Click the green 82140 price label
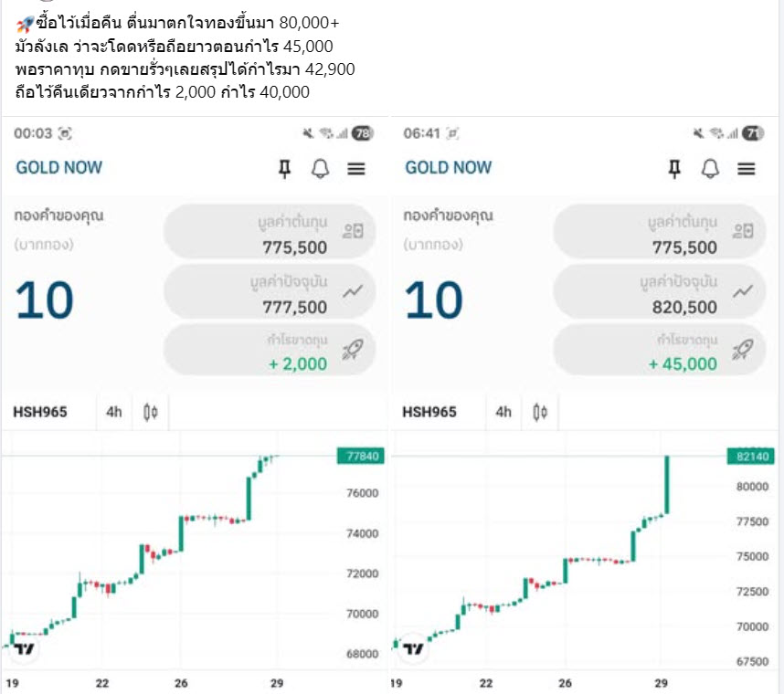 pyautogui.click(x=749, y=455)
